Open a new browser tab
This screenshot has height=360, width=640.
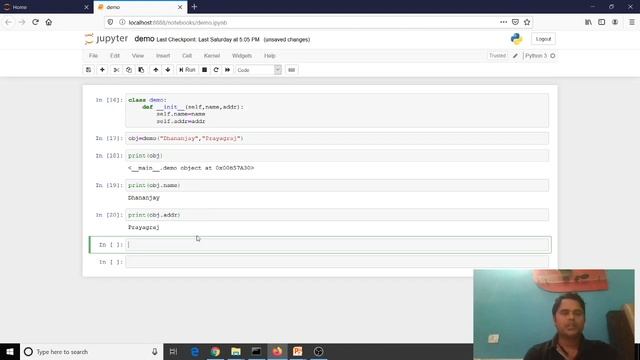pyautogui.click(x=194, y=7)
